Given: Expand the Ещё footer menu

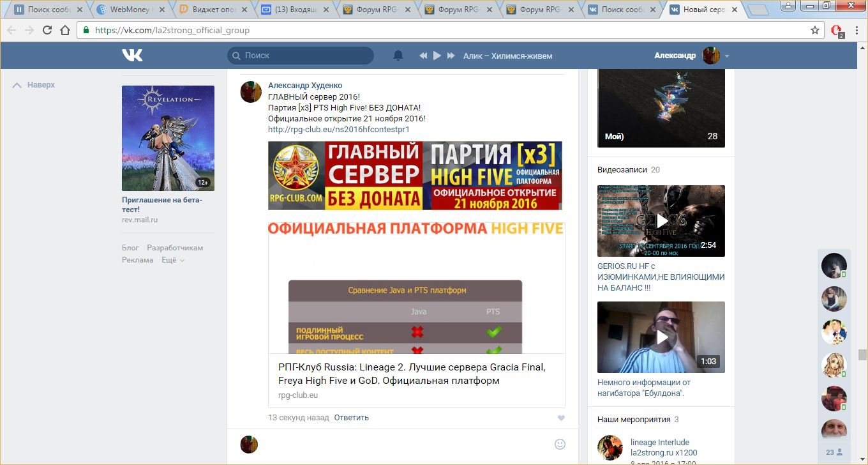Looking at the screenshot, I should coord(172,260).
